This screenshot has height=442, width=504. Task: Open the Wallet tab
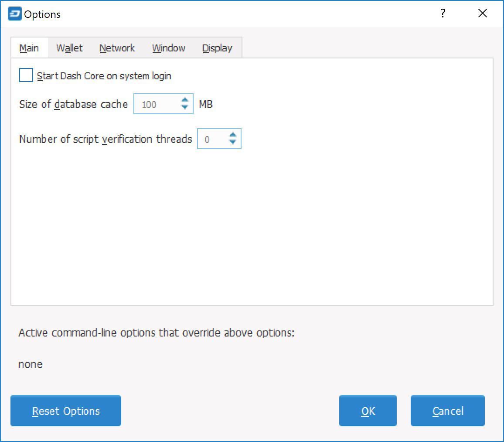point(69,48)
